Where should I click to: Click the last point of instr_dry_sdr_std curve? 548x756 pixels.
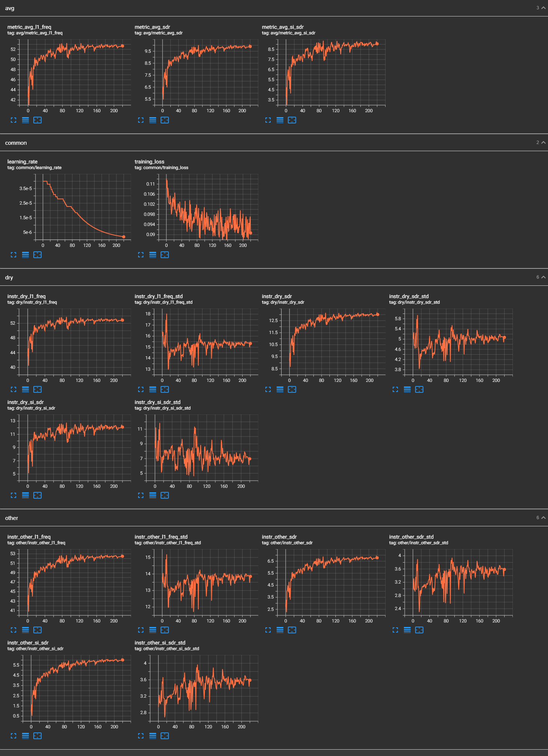[504, 337]
